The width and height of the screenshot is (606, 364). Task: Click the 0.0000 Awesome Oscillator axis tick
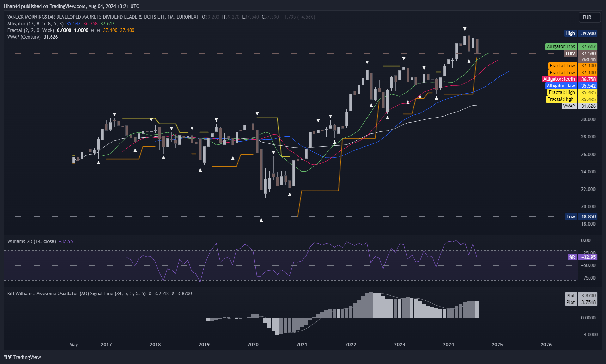[588, 318]
